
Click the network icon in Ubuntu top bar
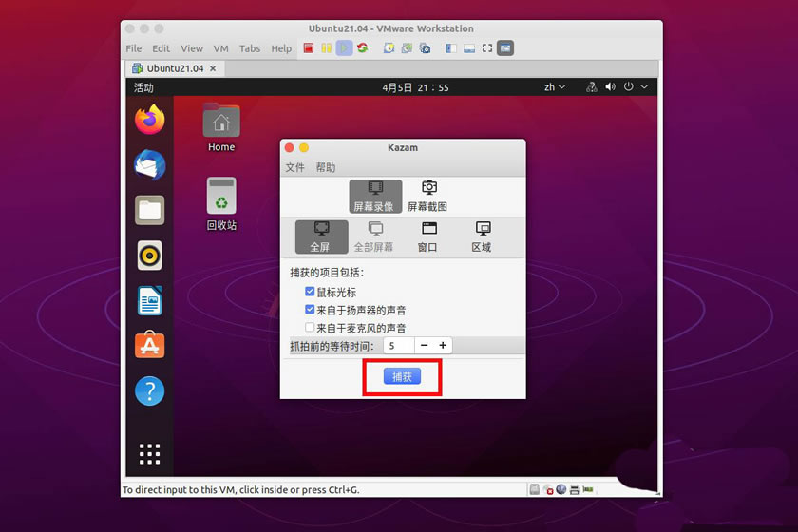tap(591, 87)
